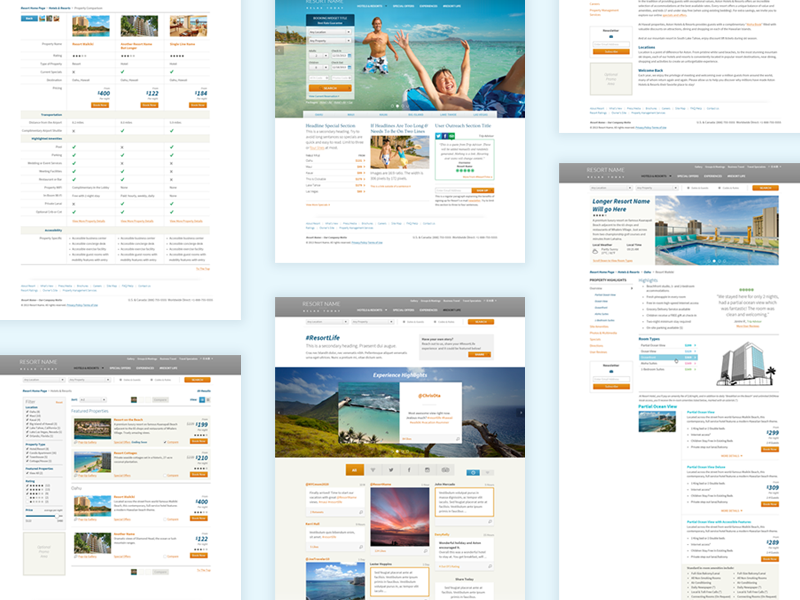
Task: Uncheck Compare for Resort on the Beach
Action: (x=165, y=442)
